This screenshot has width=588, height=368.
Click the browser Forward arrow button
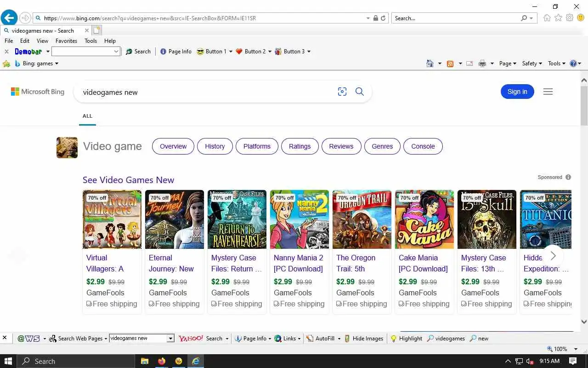tap(25, 18)
